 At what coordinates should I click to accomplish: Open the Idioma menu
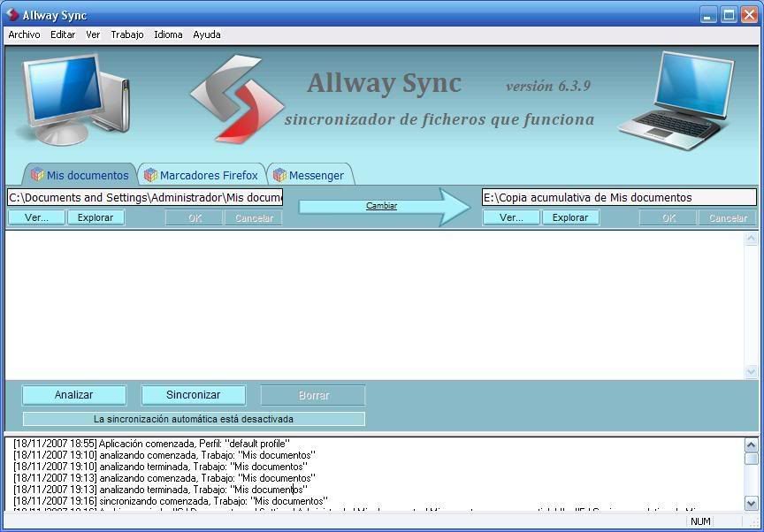point(168,34)
